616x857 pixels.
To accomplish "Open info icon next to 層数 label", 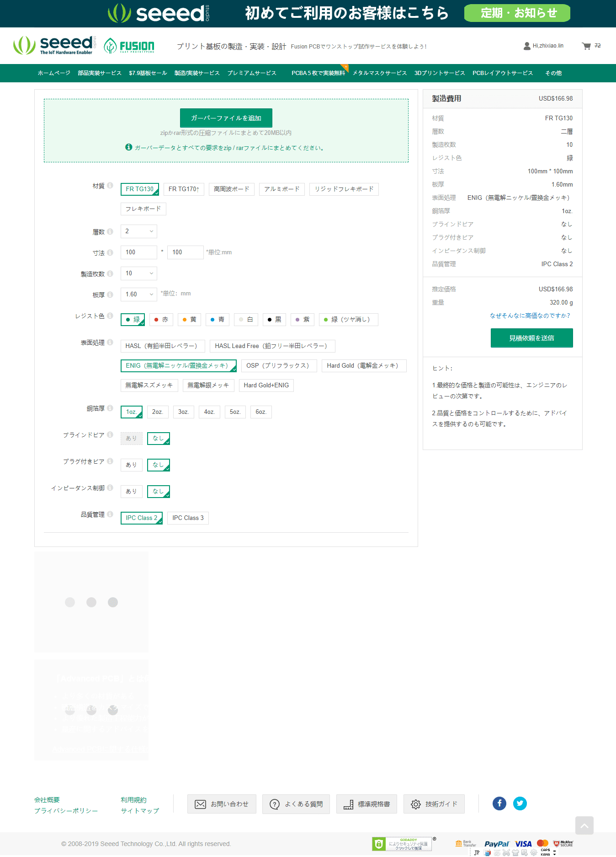I will pos(110,232).
